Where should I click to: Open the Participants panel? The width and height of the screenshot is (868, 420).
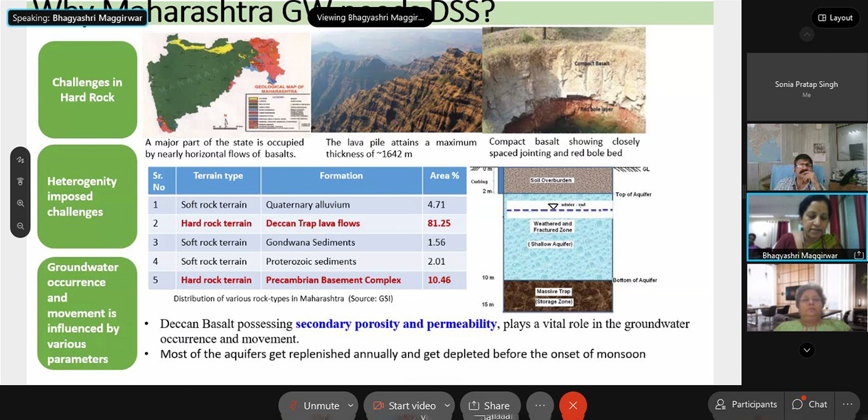(746, 404)
